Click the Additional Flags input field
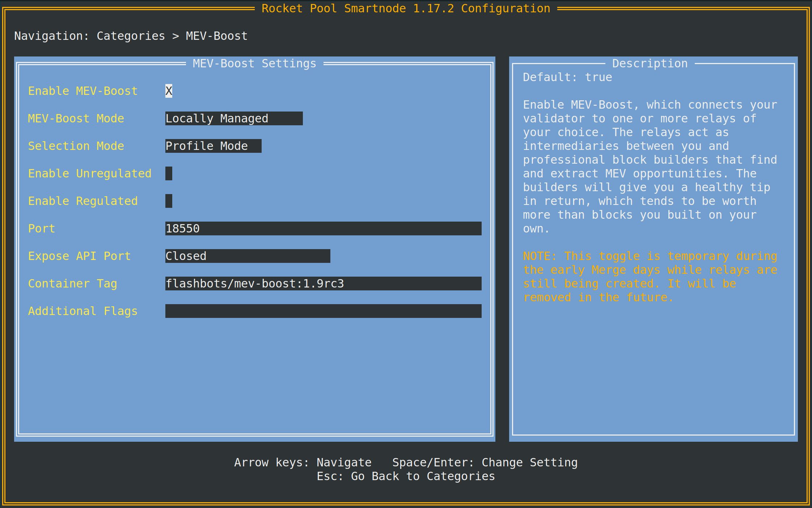This screenshot has width=812, height=508. (x=323, y=311)
